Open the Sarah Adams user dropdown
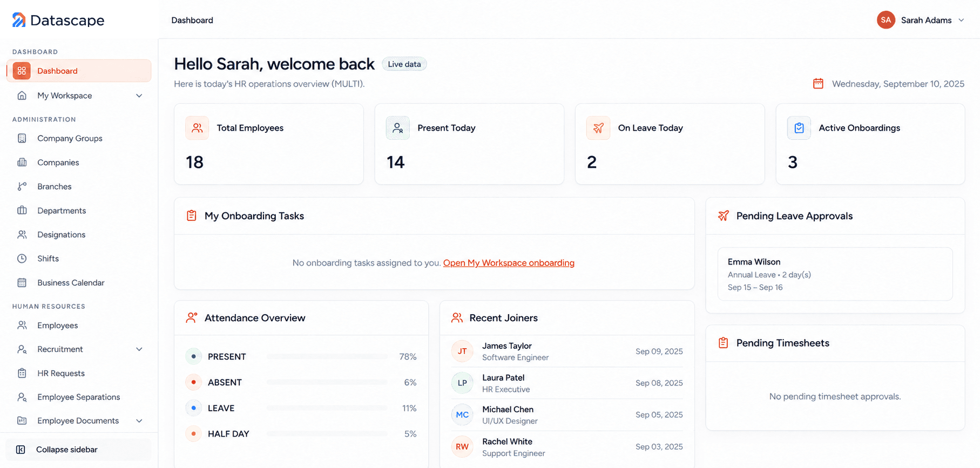This screenshot has width=980, height=468. point(921,20)
